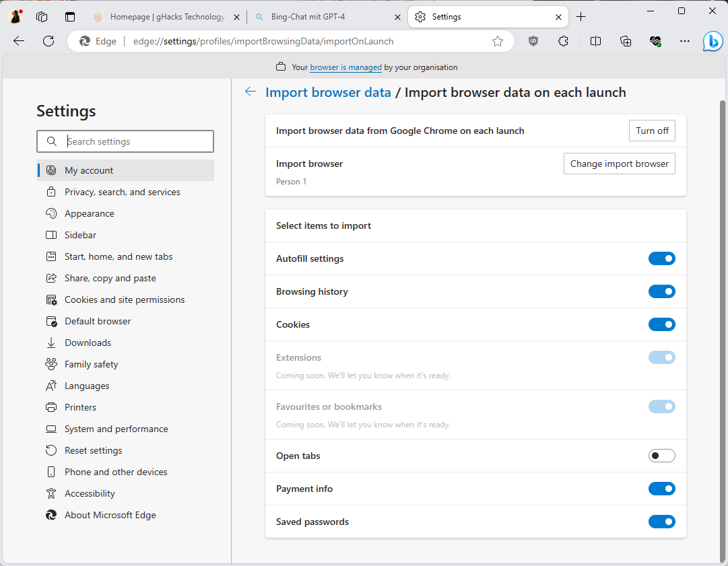Add this page to favourites star

pyautogui.click(x=498, y=41)
